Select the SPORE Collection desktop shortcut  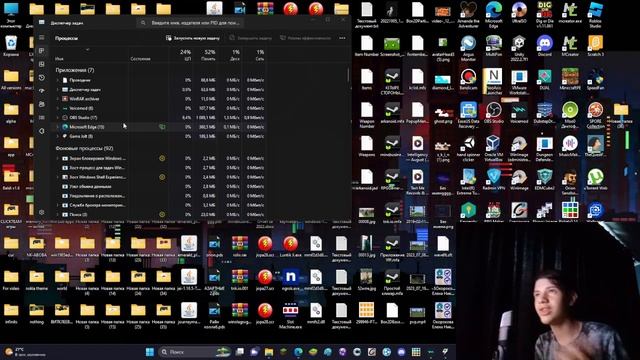tap(595, 114)
